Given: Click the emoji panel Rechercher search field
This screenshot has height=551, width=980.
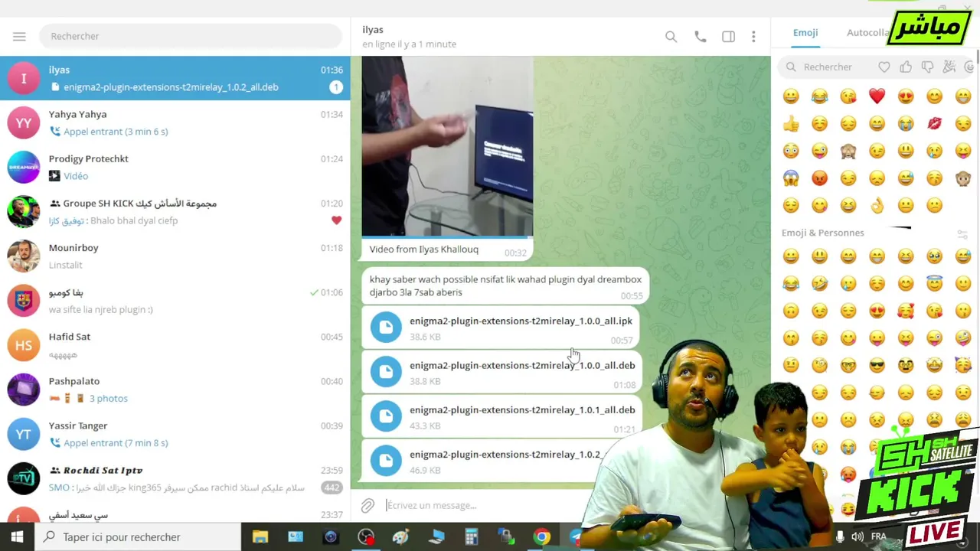Looking at the screenshot, I should tap(828, 67).
